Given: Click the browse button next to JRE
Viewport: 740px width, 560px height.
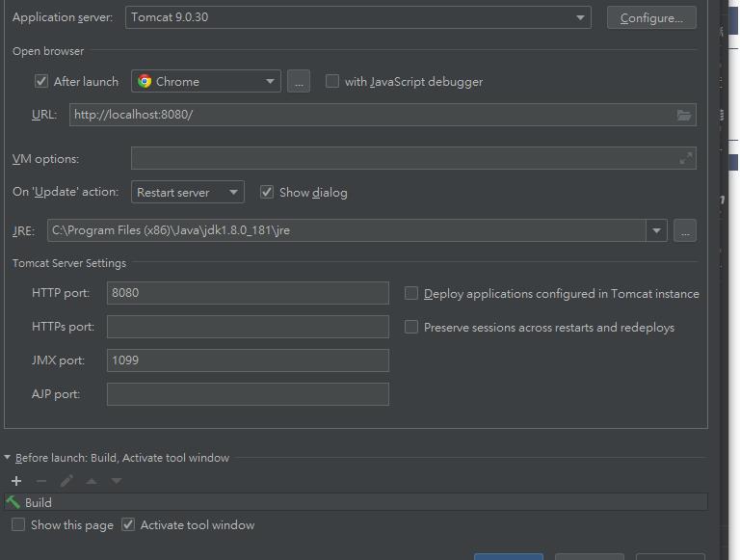Looking at the screenshot, I should 685,230.
